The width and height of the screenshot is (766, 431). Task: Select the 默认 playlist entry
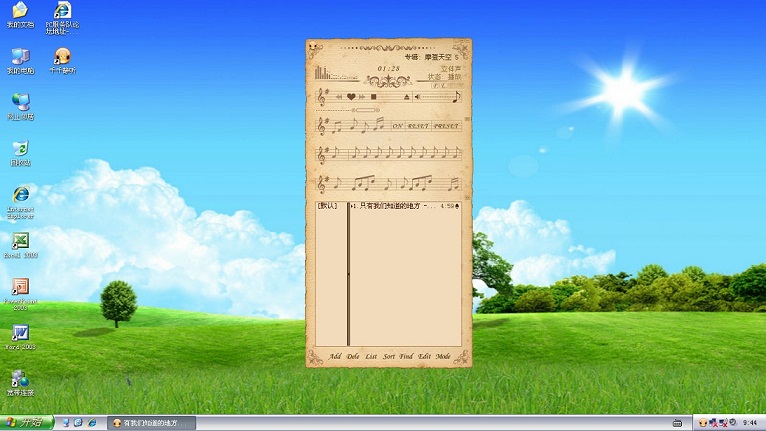click(x=327, y=206)
